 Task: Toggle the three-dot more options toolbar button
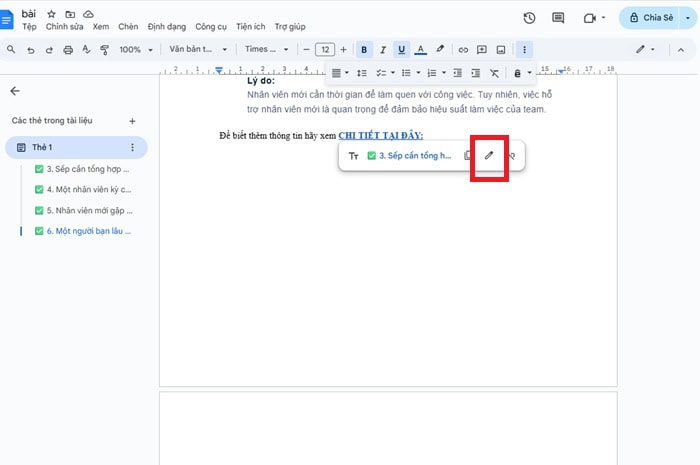click(x=525, y=50)
